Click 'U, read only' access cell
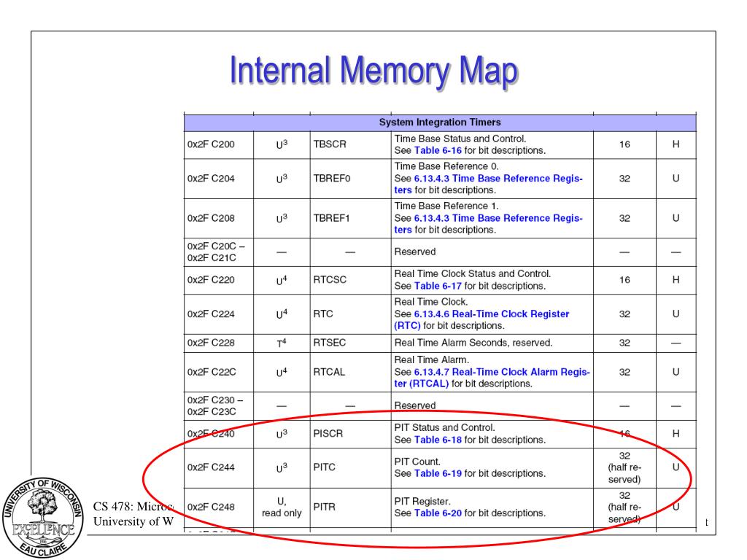The height and width of the screenshot is (560, 747). (282, 507)
